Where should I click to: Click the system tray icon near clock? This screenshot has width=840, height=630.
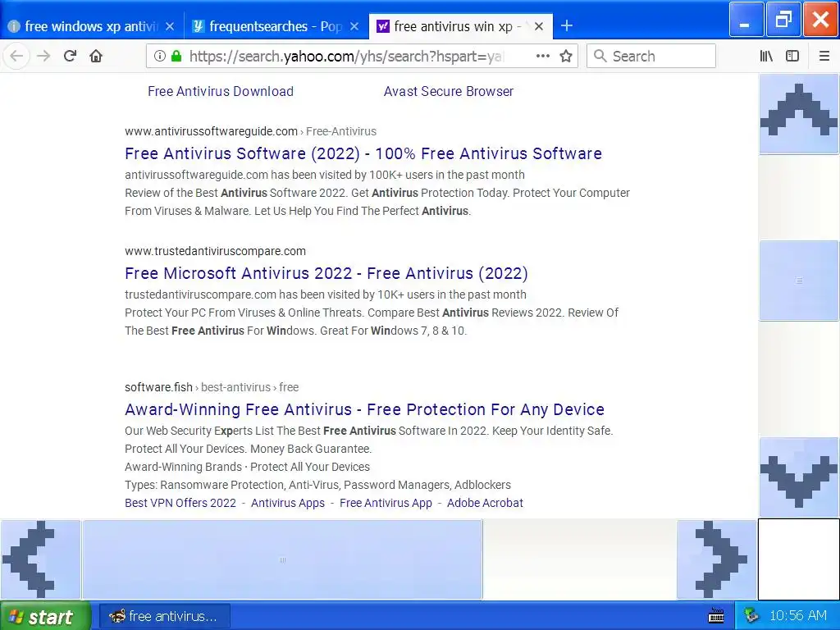point(751,616)
